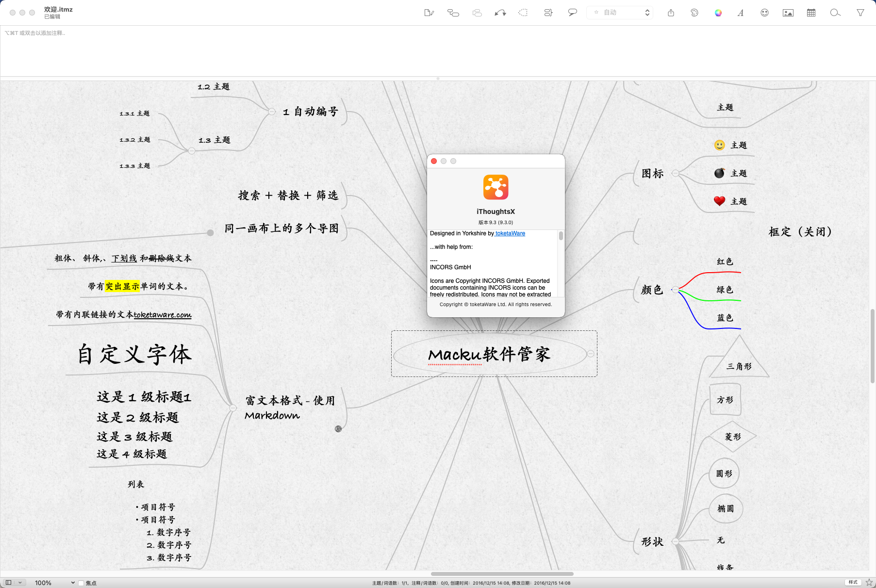Viewport: 876px width, 588px height.
Task: Open the style palette icon
Action: point(694,13)
